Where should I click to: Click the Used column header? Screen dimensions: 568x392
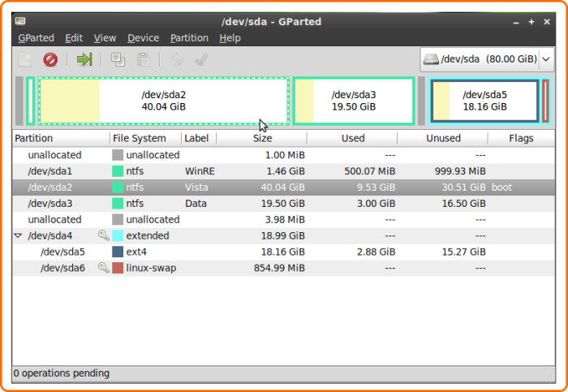352,139
